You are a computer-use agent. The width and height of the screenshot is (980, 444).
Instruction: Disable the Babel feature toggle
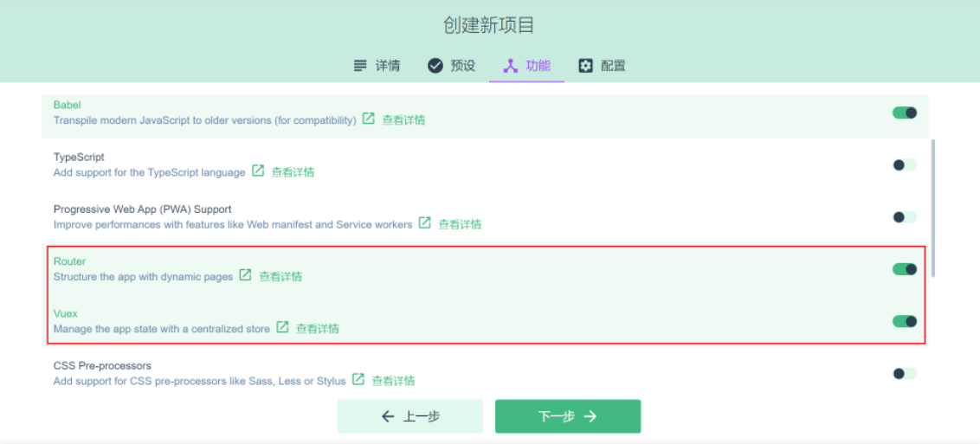[x=905, y=113]
